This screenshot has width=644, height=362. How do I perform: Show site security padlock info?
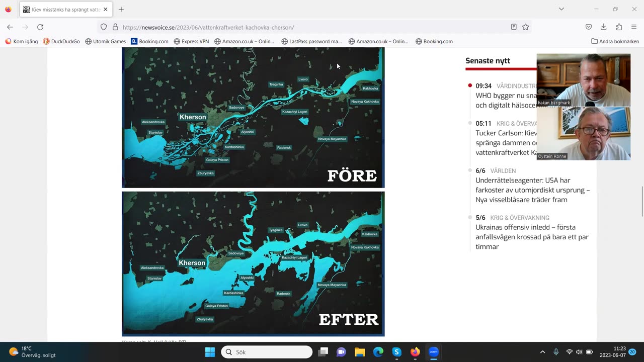(115, 27)
